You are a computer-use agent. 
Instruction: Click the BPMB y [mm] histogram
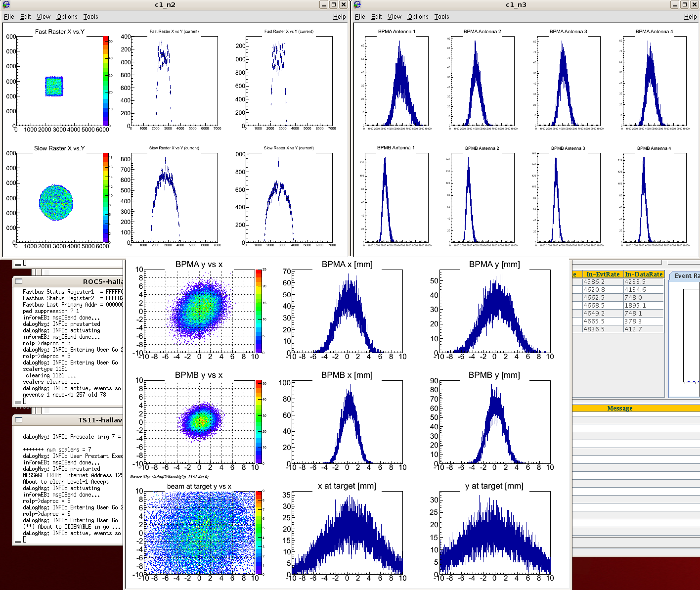point(494,422)
